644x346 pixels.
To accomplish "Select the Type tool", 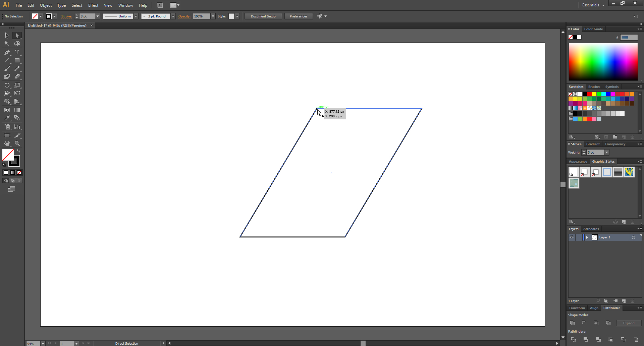I will coord(17,52).
